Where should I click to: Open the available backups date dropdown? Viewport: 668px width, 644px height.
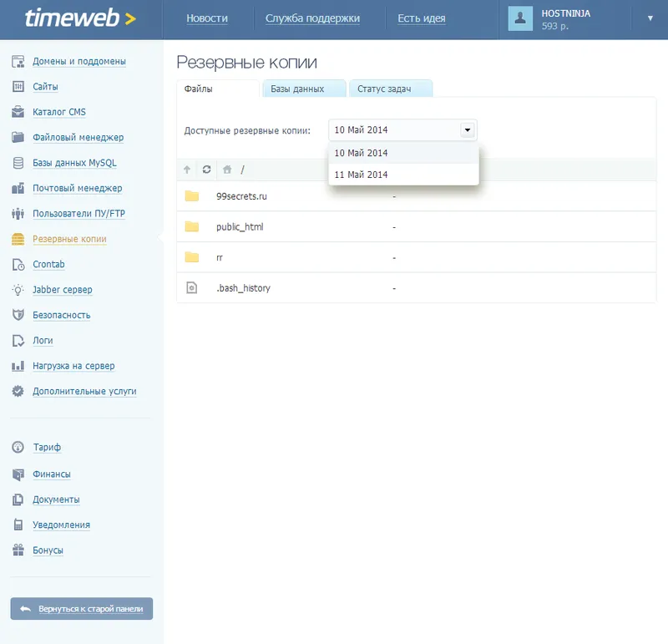coord(402,130)
